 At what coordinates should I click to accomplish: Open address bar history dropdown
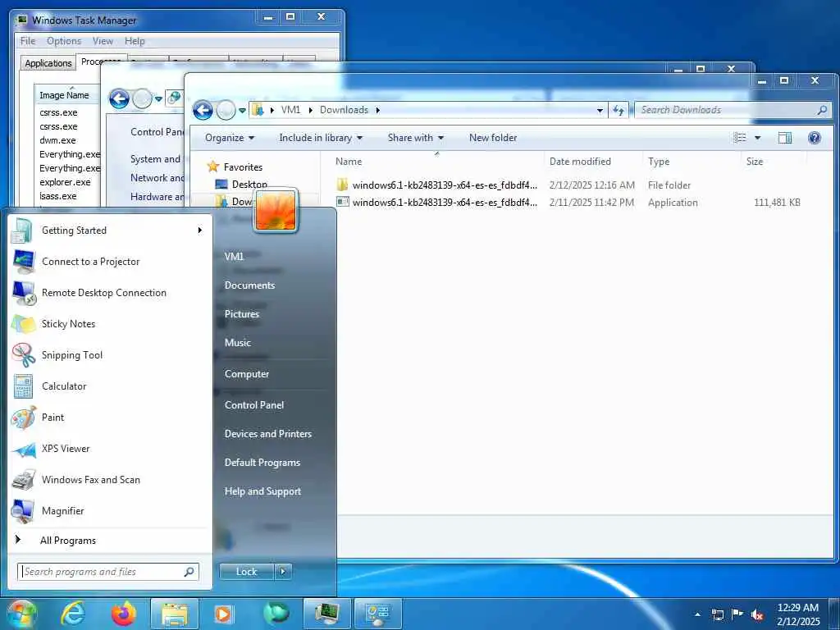coord(600,111)
